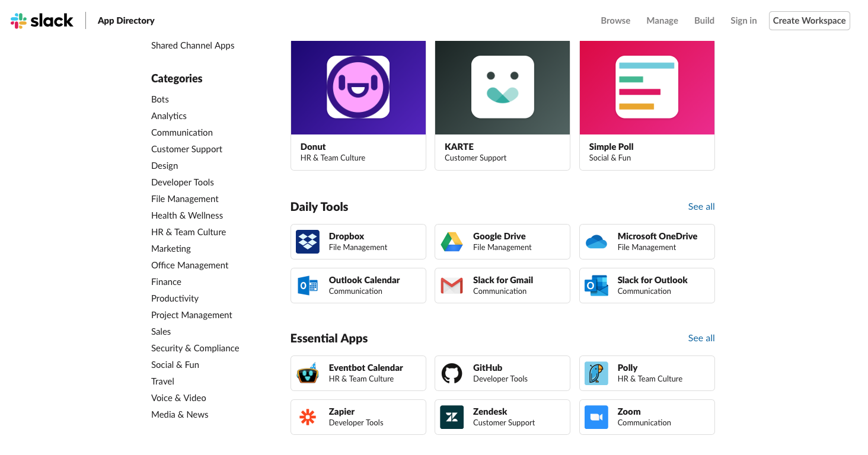Click the Dropbox icon
This screenshot has height=455, width=868.
coord(308,242)
